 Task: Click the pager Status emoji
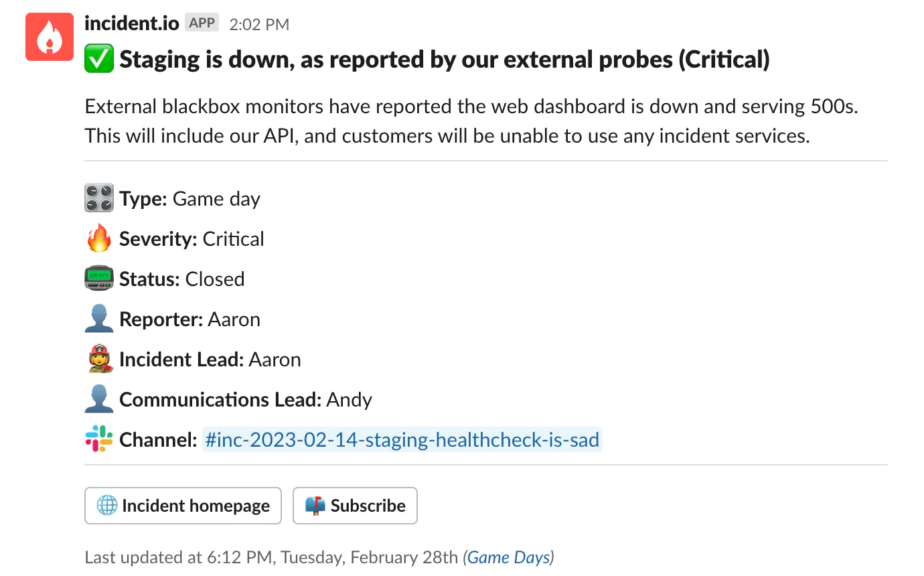pos(99,279)
